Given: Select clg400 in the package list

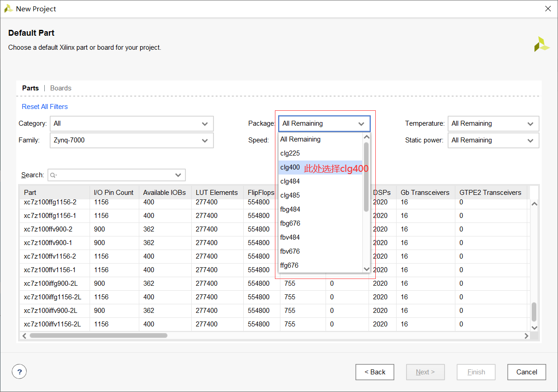Looking at the screenshot, I should (321, 167).
